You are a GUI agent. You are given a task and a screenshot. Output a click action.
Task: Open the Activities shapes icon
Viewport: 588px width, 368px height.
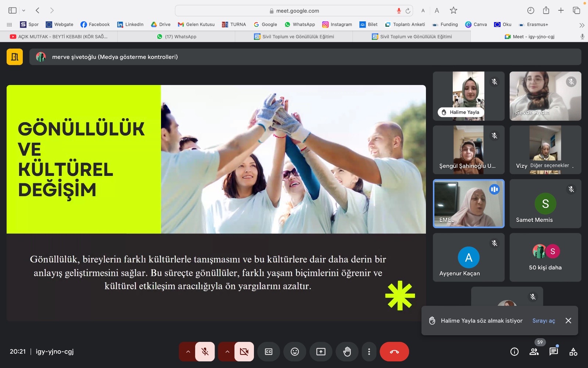(x=573, y=352)
